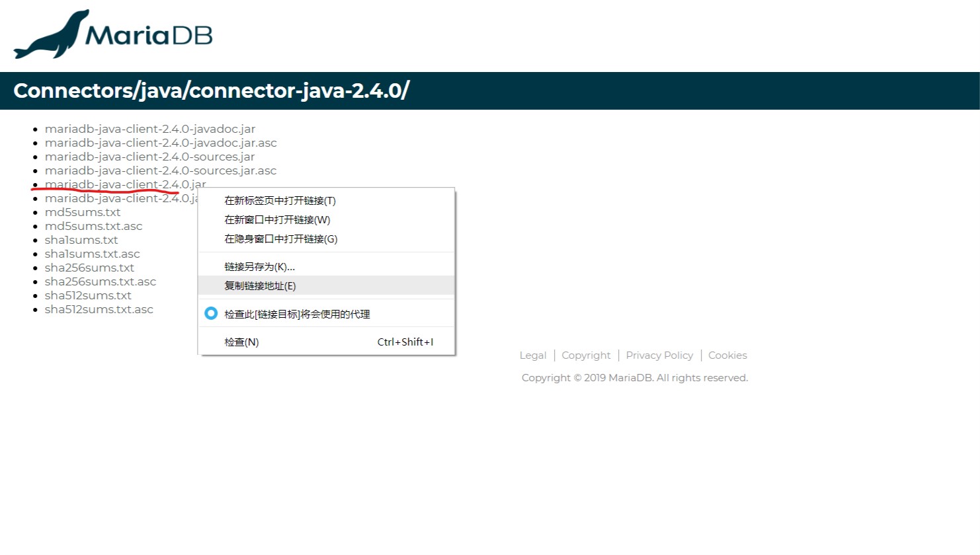
Task: Open the md5sums.txt file
Action: pos(83,211)
